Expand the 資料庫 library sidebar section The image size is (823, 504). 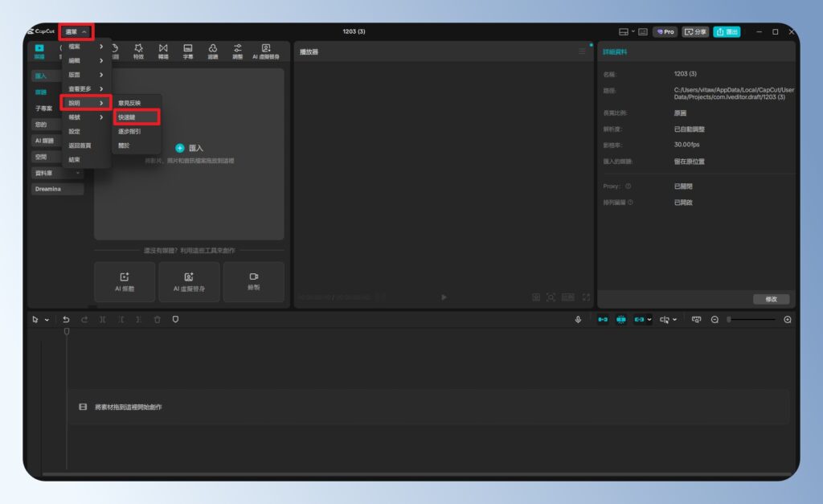[57, 173]
